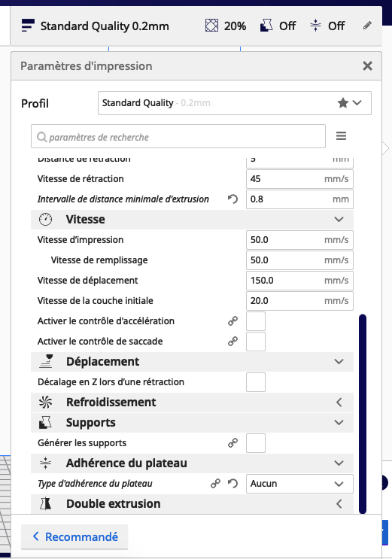Collapse the Vitesse section chevron
Image resolution: width=392 pixels, height=559 pixels.
pos(339,219)
